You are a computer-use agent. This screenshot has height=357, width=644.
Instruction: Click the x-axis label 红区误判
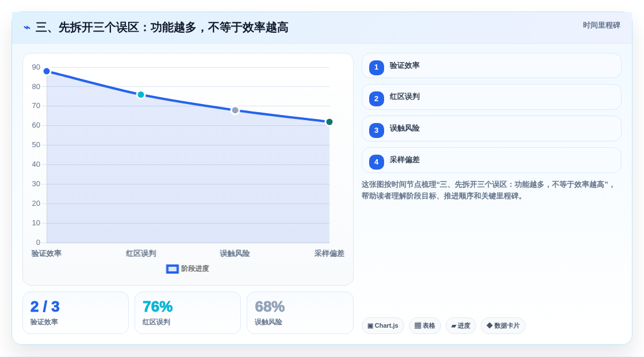(x=141, y=254)
